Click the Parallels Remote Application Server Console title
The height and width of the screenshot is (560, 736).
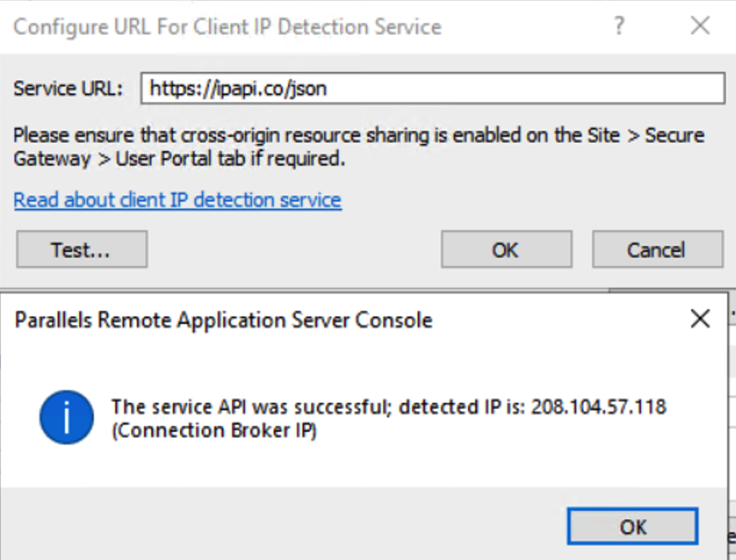(x=223, y=319)
